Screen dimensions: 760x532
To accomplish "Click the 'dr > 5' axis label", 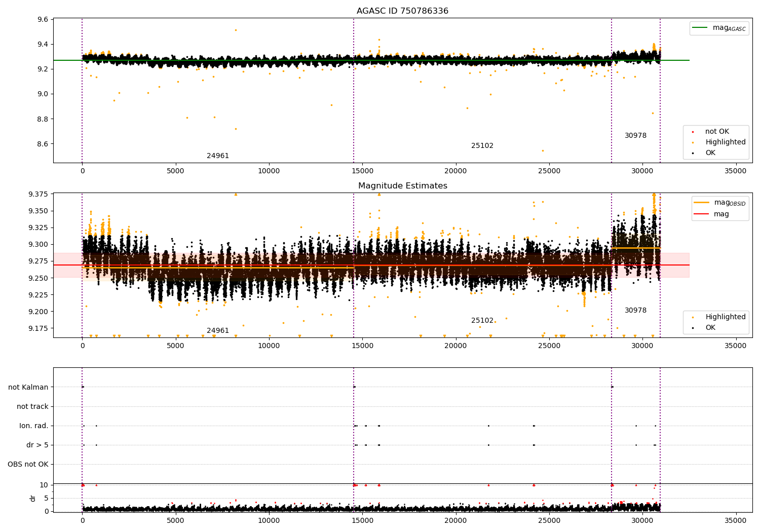I will pyautogui.click(x=37, y=445).
